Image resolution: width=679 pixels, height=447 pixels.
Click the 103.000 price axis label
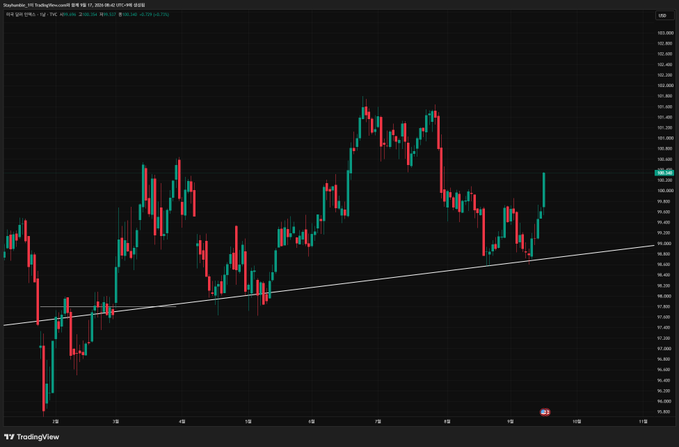tap(665, 33)
